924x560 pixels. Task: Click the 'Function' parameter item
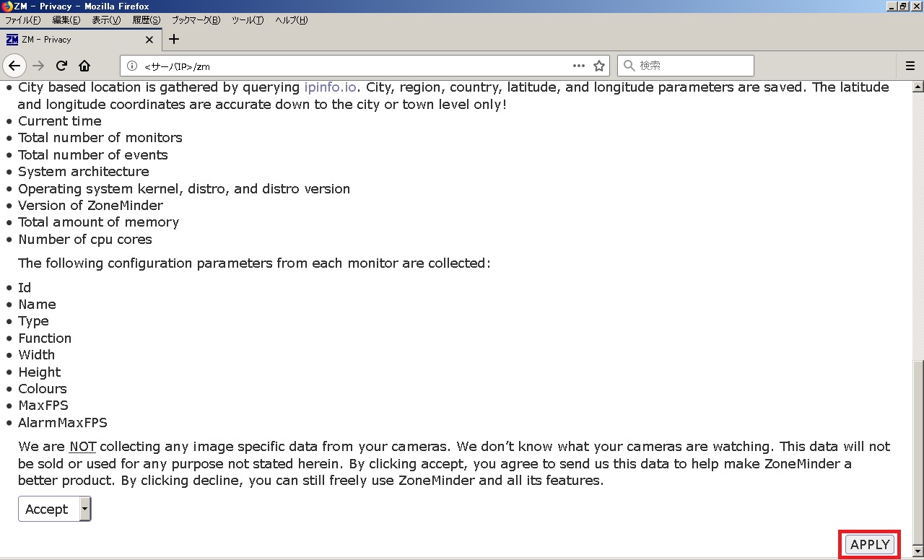coord(45,338)
